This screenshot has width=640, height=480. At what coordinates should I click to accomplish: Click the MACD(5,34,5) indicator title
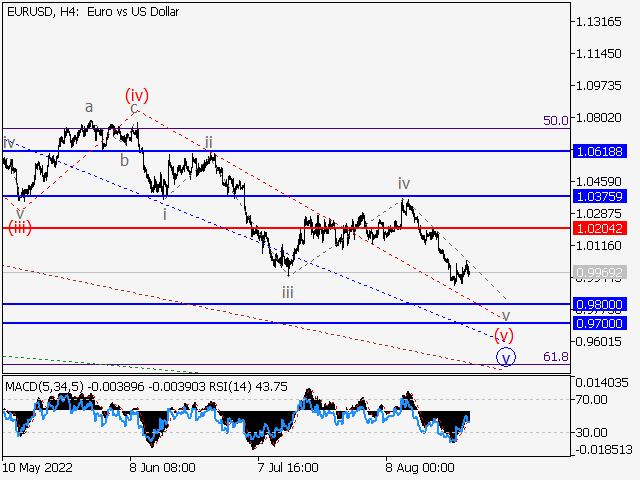(x=44, y=387)
